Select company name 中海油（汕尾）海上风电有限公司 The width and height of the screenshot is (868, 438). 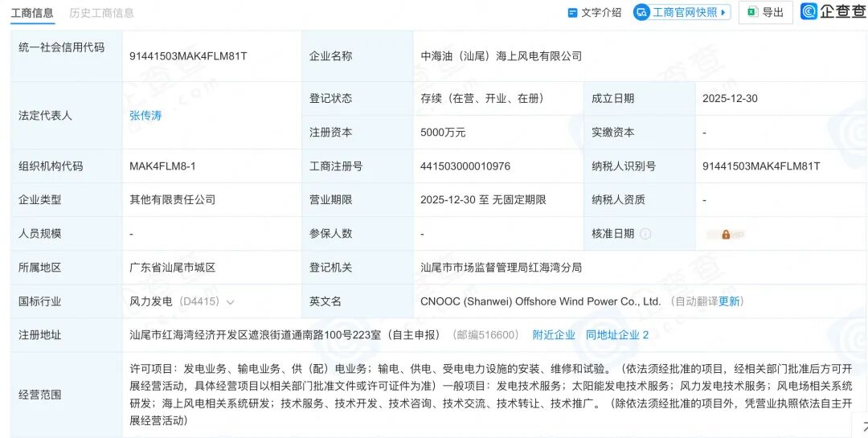[x=502, y=56]
